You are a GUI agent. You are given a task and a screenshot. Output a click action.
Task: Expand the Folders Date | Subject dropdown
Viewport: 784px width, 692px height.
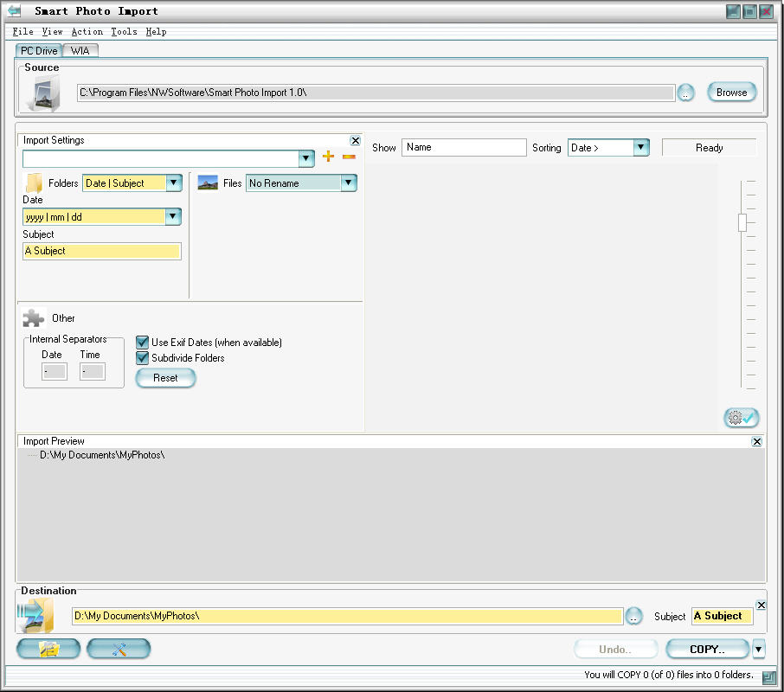point(174,183)
